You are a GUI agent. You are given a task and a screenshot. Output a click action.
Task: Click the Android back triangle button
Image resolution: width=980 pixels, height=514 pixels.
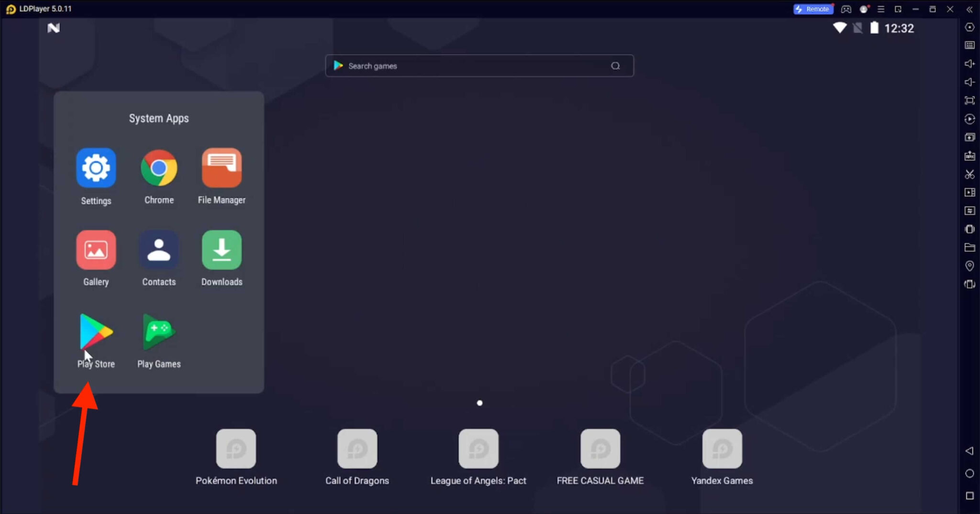(969, 451)
